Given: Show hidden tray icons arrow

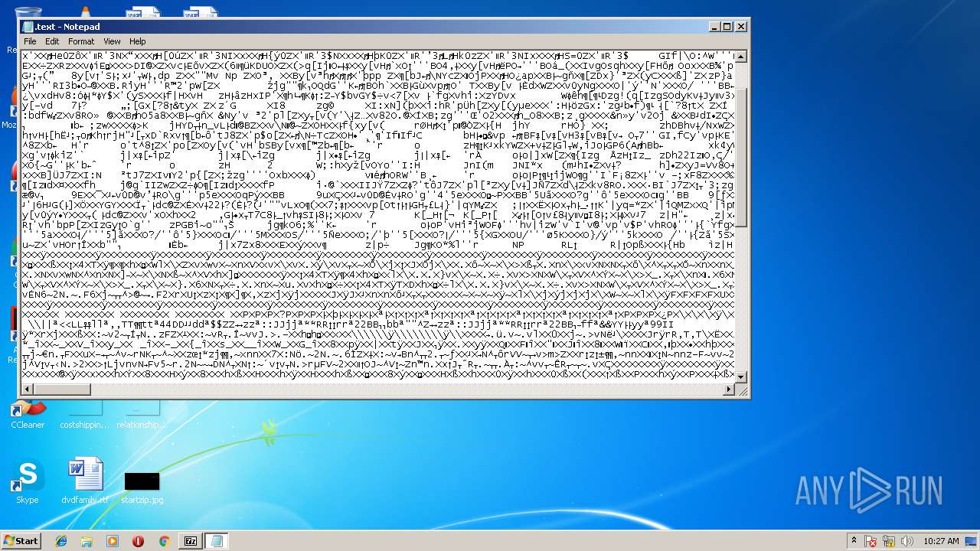Looking at the screenshot, I should (855, 541).
